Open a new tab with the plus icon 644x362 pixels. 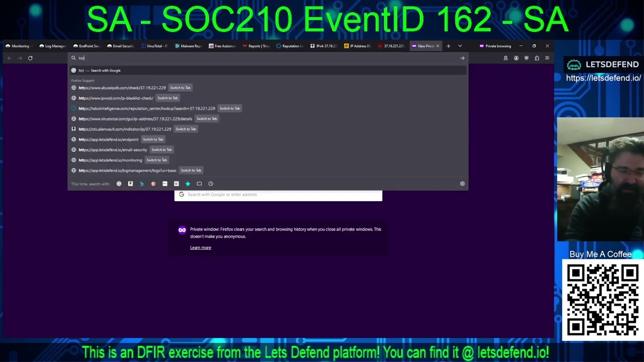coord(448,46)
